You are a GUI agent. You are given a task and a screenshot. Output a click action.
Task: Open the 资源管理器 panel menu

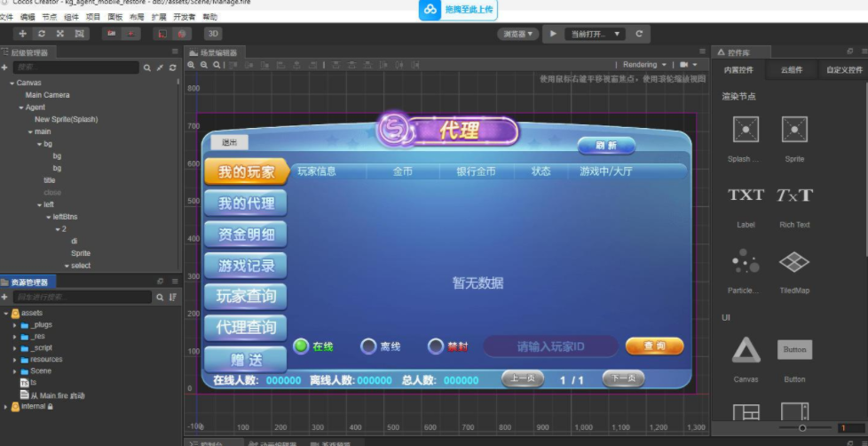tap(175, 282)
